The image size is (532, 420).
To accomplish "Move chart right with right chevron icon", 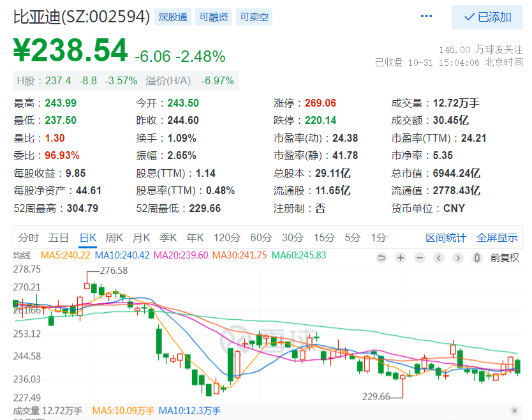I will (458, 258).
